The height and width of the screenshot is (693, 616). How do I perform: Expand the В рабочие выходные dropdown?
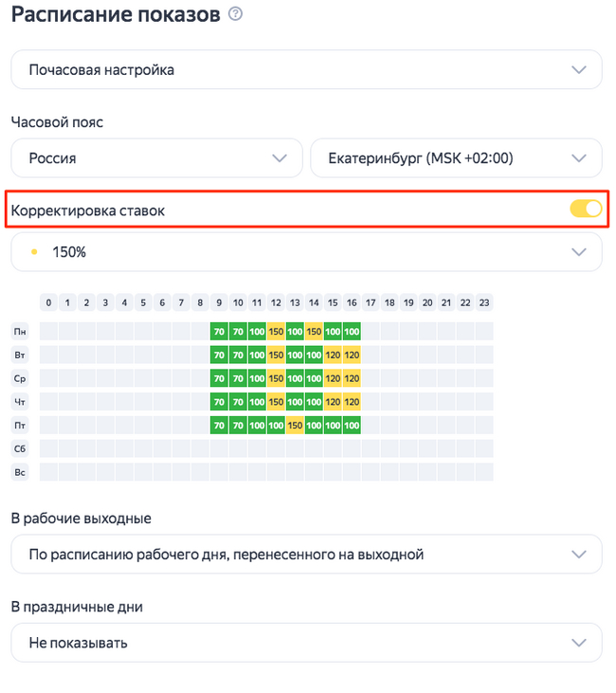pos(306,554)
